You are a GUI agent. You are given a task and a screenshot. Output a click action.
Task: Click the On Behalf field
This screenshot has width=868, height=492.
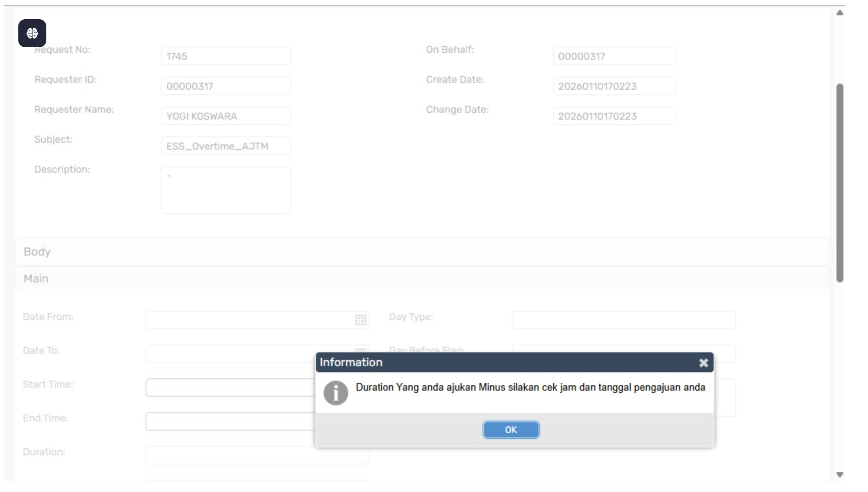(x=614, y=56)
